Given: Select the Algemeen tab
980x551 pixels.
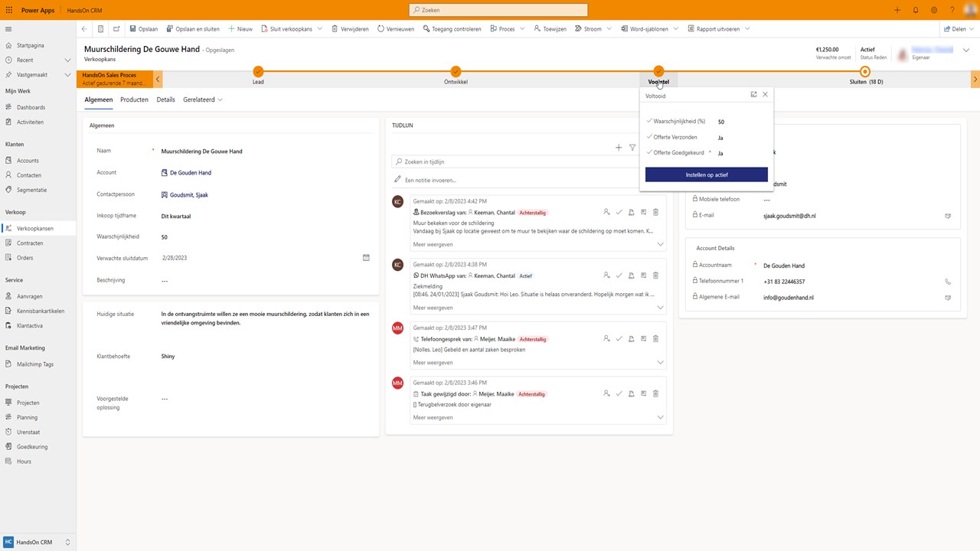Looking at the screenshot, I should click(99, 99).
